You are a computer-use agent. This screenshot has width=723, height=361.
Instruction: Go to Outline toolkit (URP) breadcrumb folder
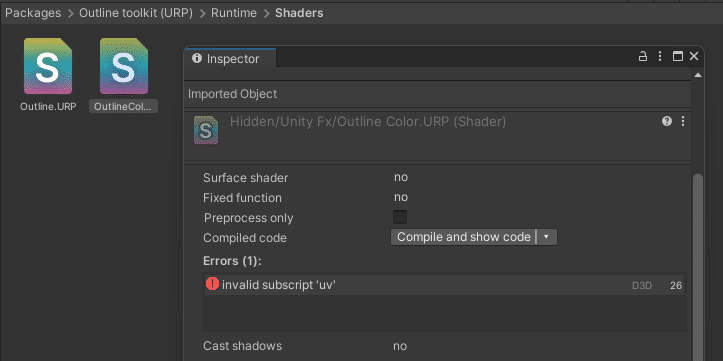[x=136, y=13]
